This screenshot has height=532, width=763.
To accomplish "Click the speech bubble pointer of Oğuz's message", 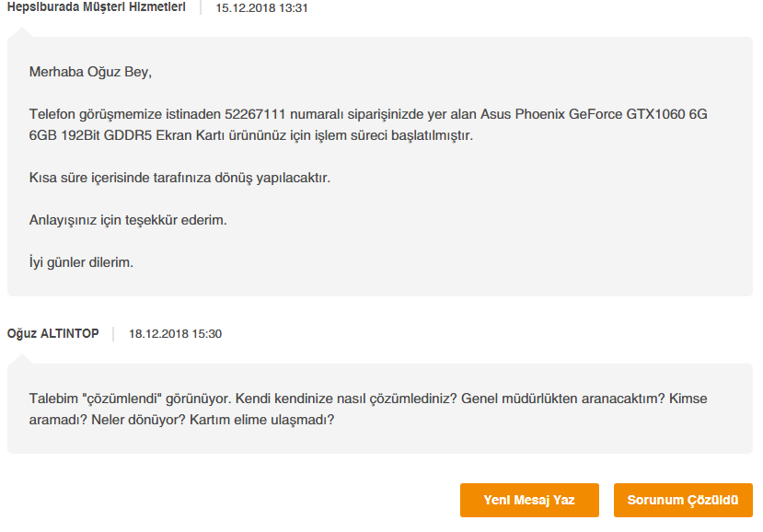I will [x=20, y=359].
